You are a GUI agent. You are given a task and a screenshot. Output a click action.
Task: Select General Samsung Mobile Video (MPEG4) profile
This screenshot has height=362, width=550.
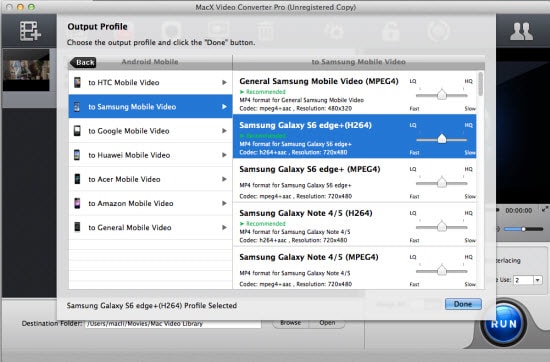[355, 92]
